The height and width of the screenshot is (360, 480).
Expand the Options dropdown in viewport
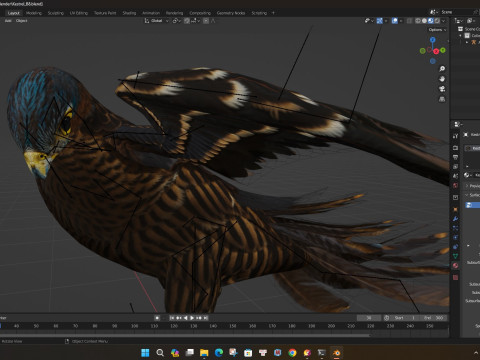437,30
